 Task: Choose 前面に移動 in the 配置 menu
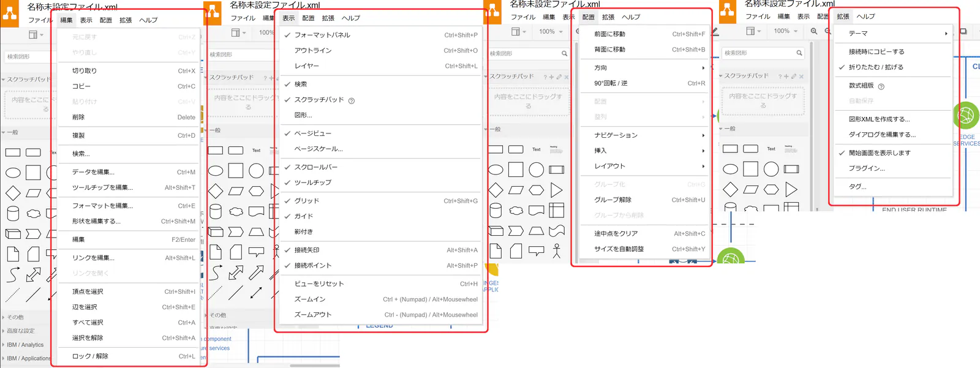tap(644, 34)
